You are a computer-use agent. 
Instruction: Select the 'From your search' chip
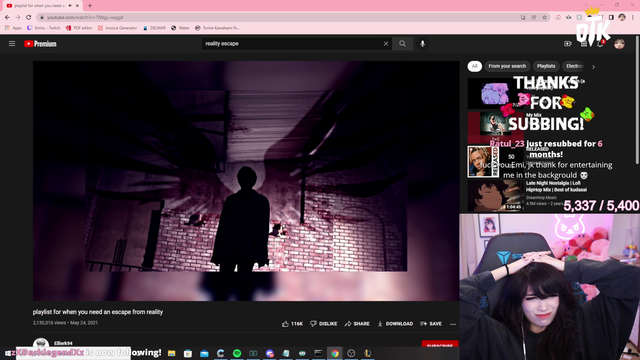pos(507,66)
